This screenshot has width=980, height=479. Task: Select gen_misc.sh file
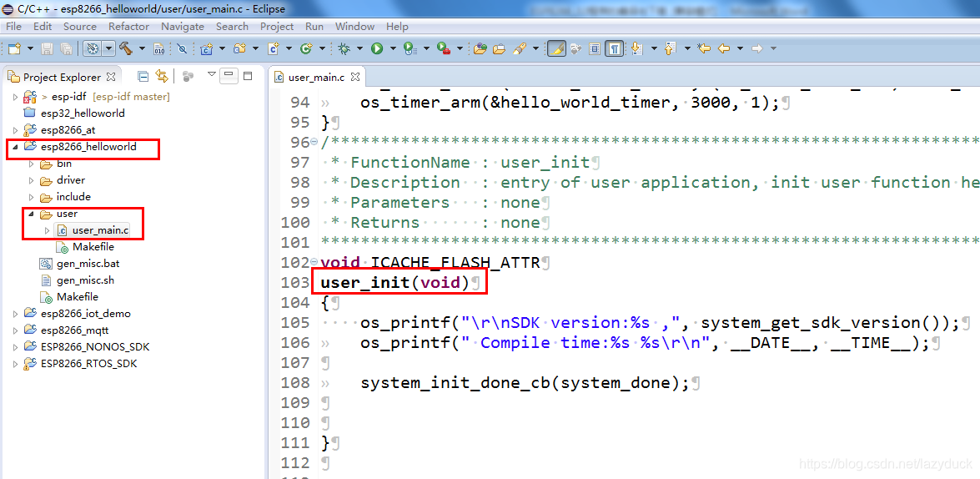[x=85, y=280]
